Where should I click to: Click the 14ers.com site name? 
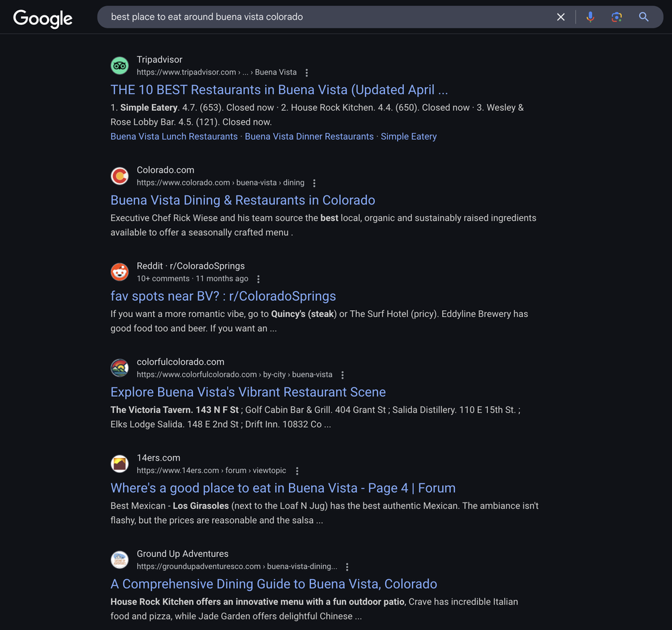pos(159,458)
